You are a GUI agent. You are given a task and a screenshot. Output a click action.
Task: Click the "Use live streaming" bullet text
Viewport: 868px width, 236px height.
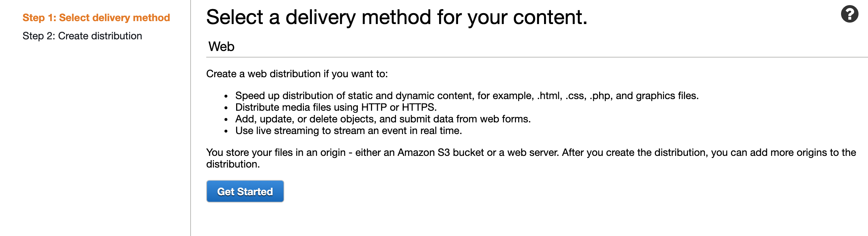348,131
